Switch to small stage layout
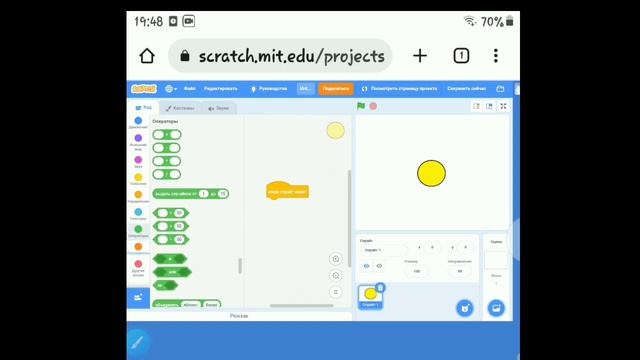 (x=476, y=106)
